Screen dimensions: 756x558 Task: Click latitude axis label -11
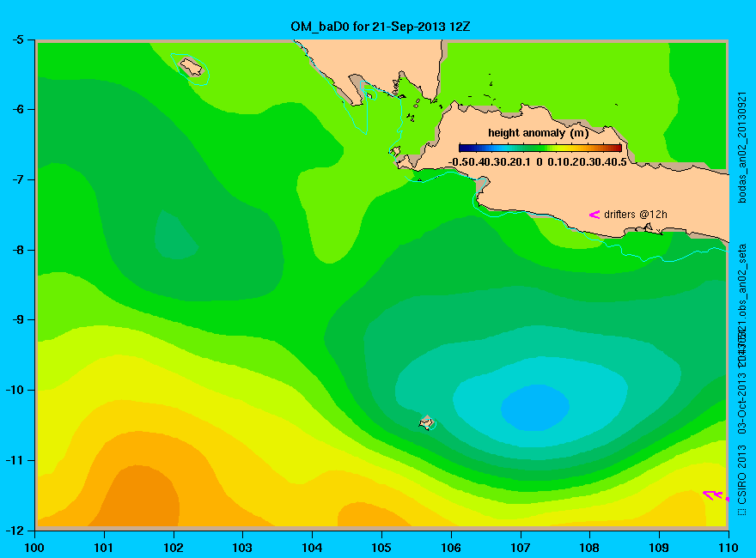pyautogui.click(x=15, y=460)
